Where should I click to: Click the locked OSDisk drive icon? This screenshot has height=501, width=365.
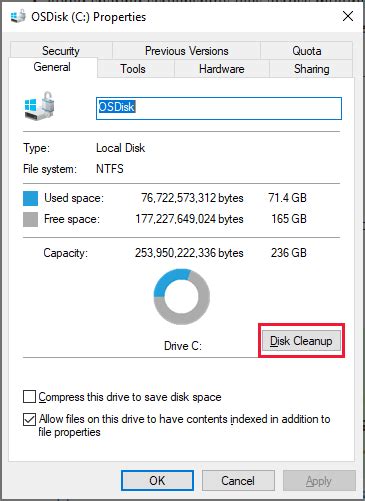click(x=40, y=106)
